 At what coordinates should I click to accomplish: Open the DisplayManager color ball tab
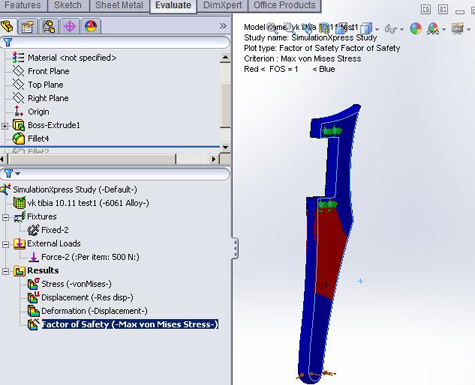[91, 26]
